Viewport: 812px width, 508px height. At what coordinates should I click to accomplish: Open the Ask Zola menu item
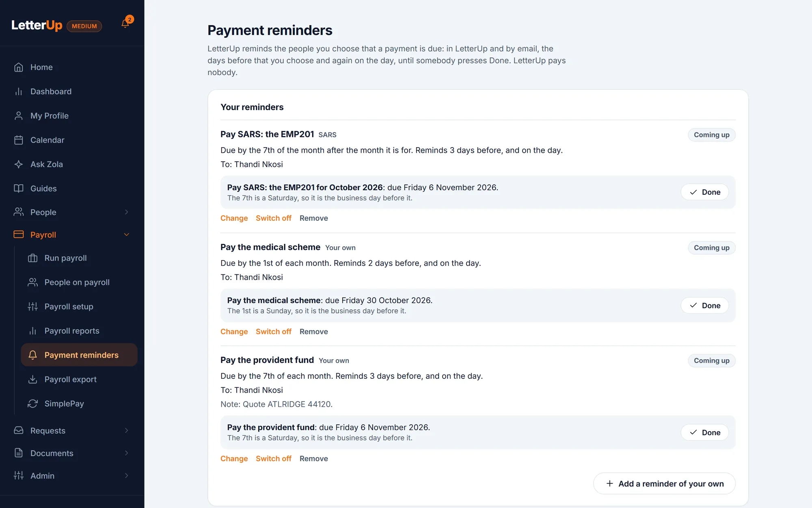point(72,164)
